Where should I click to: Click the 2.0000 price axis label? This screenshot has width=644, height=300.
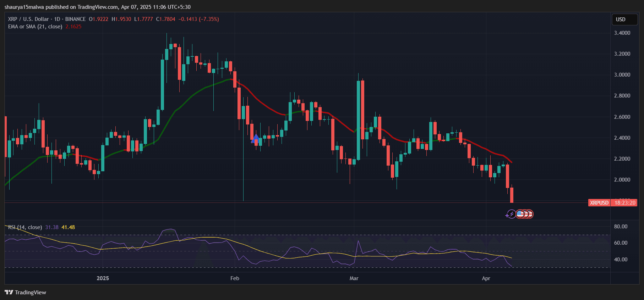[x=622, y=180]
